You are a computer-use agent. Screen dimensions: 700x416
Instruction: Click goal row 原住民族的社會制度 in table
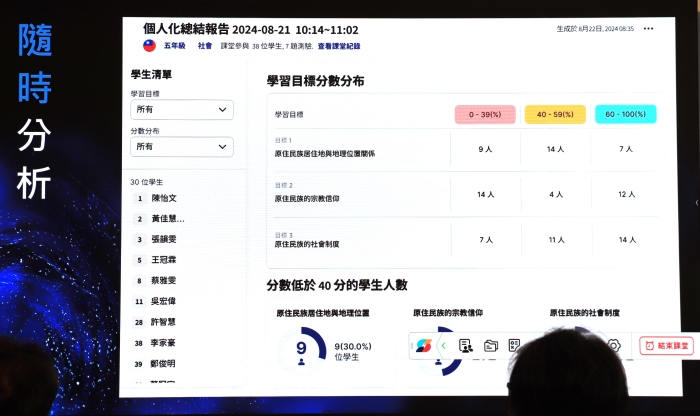(x=307, y=244)
